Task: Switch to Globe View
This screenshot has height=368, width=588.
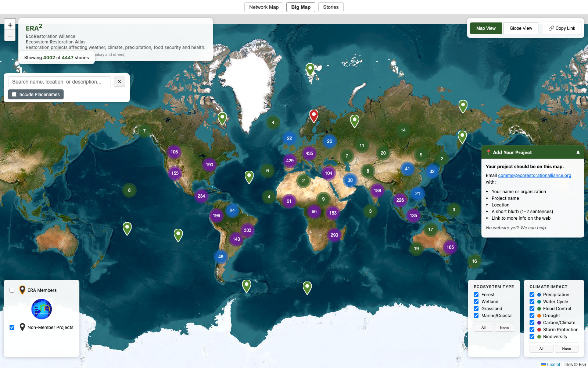Action: (x=521, y=28)
